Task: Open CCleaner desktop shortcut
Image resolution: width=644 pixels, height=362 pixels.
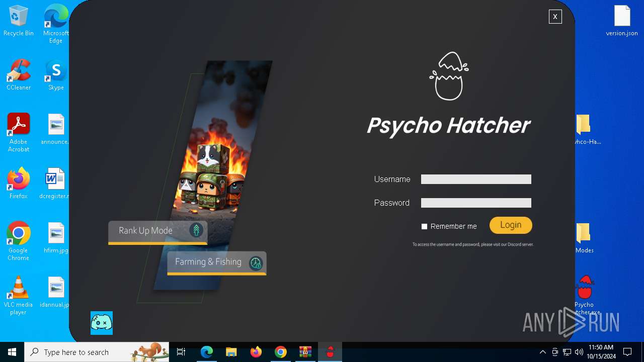Action: [x=19, y=75]
